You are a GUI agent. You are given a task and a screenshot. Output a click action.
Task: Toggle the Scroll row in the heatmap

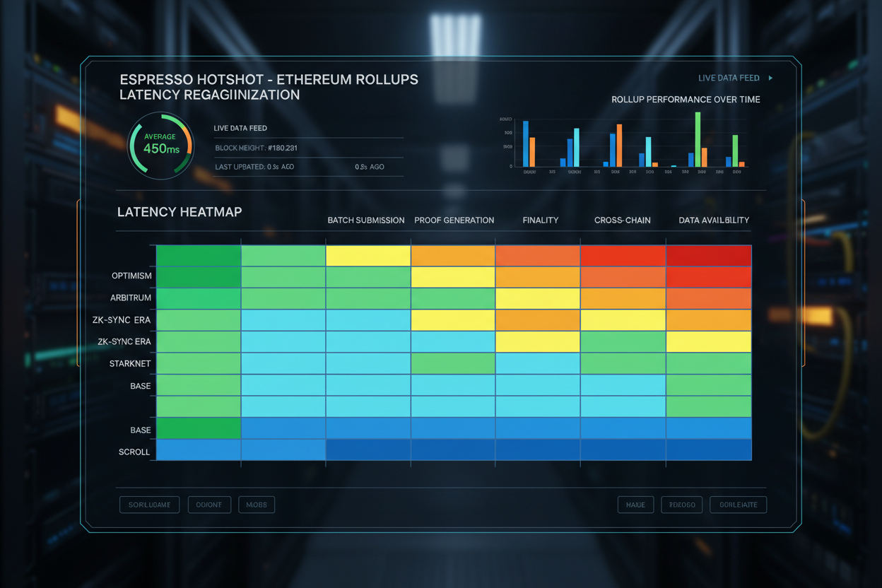[x=134, y=452]
